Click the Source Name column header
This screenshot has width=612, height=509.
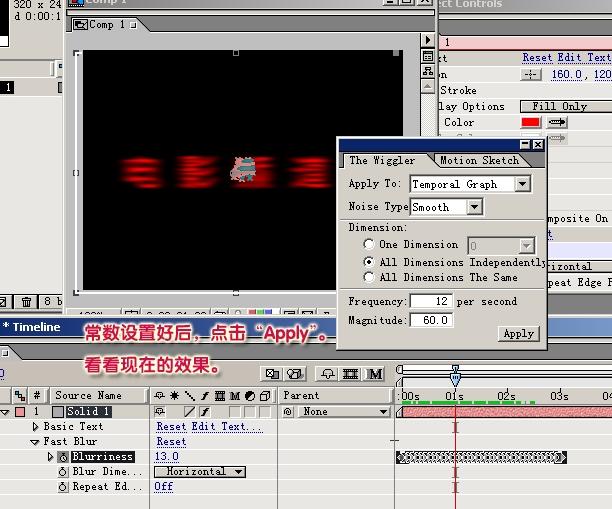pyautogui.click(x=99, y=395)
